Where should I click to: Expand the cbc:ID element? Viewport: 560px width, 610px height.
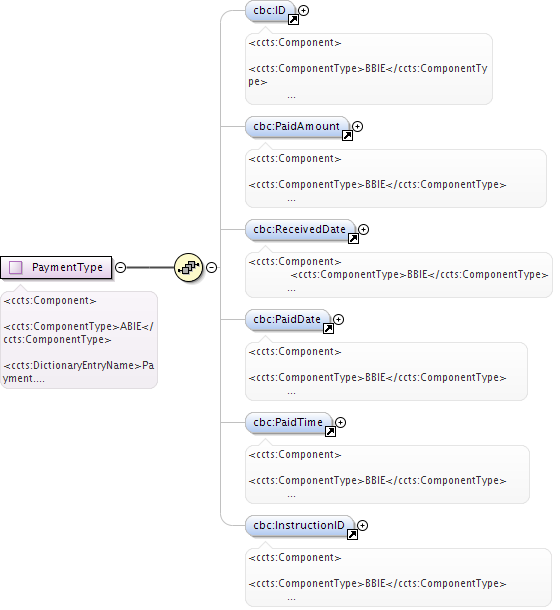(304, 11)
